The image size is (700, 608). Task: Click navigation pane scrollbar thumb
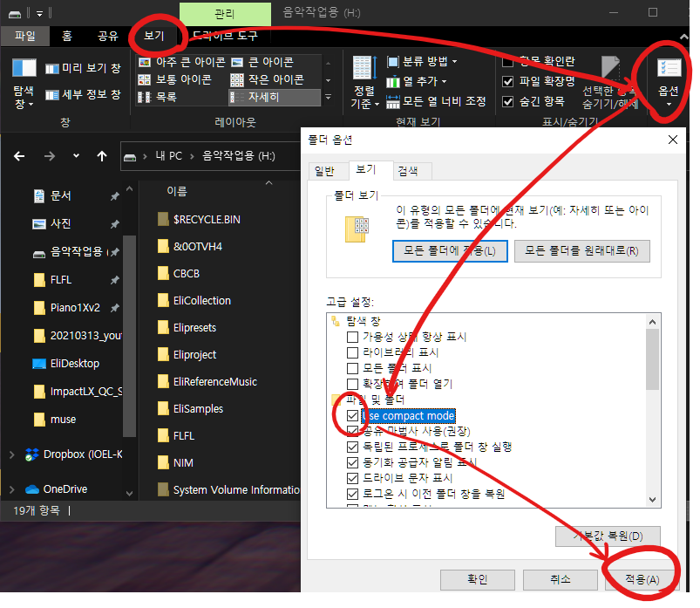pos(129,336)
